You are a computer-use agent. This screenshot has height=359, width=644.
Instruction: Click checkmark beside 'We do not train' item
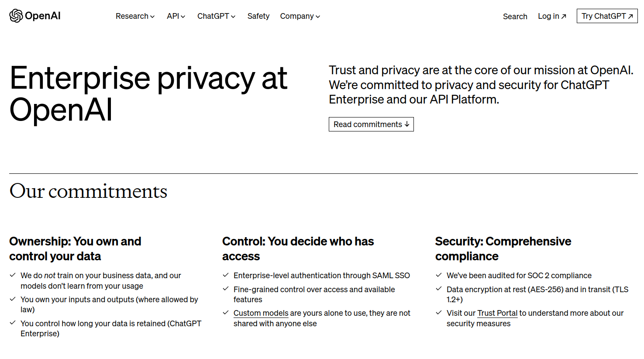click(13, 275)
